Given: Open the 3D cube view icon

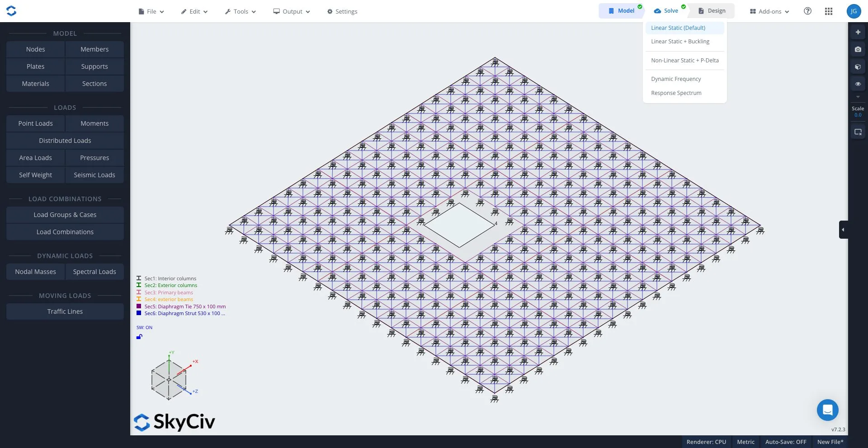Looking at the screenshot, I should point(858,67).
